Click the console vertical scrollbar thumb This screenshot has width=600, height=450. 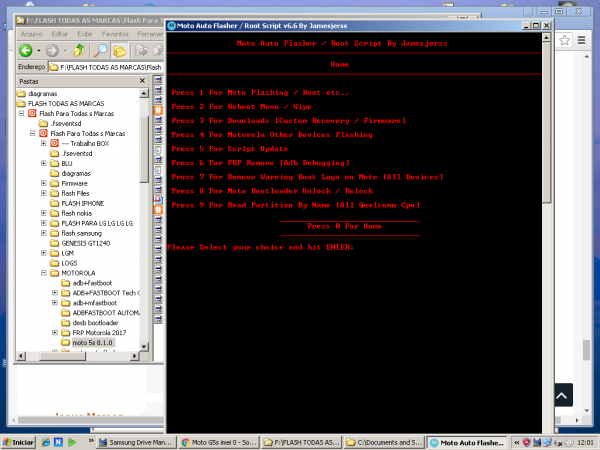pyautogui.click(x=546, y=122)
